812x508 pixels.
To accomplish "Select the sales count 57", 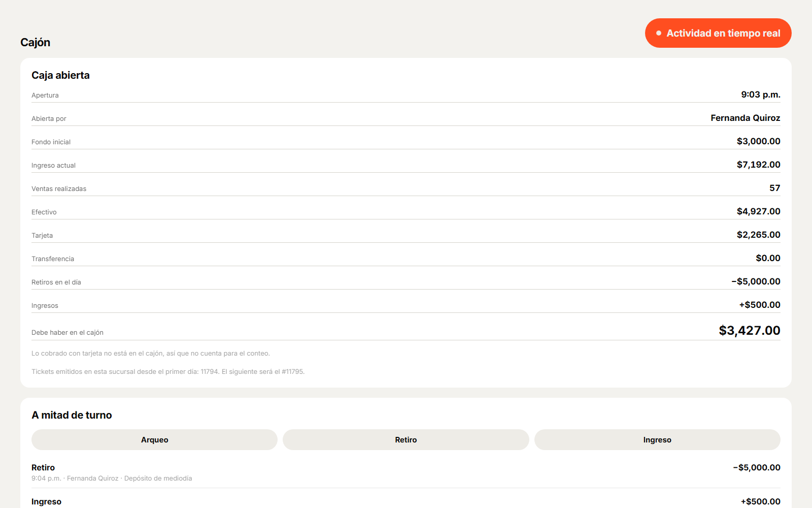I will [x=775, y=188].
